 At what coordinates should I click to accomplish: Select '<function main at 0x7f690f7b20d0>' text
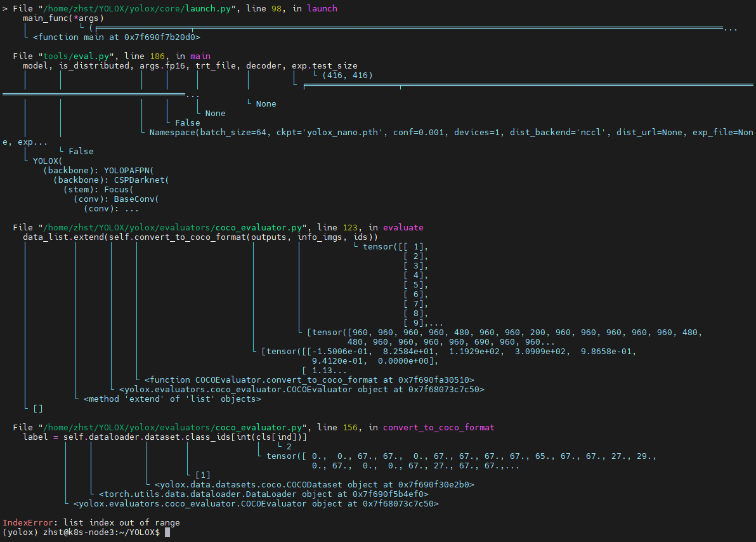click(x=116, y=37)
